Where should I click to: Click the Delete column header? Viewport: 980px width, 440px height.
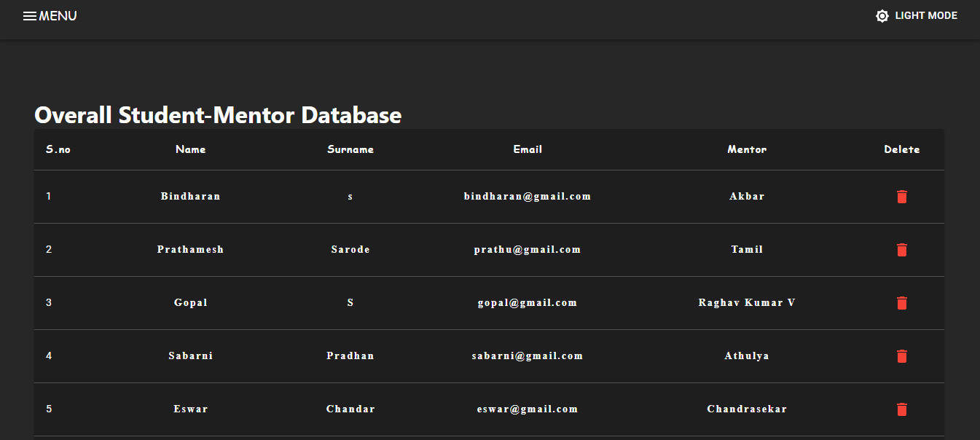(902, 149)
